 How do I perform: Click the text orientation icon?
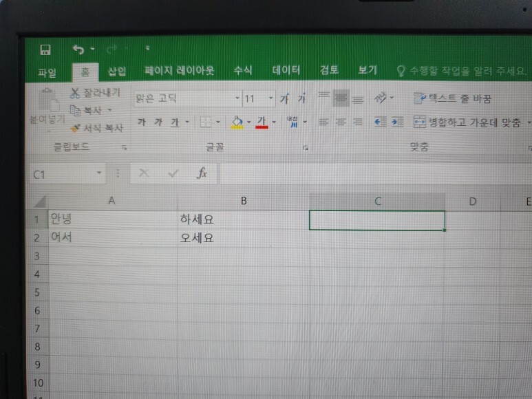[x=381, y=98]
